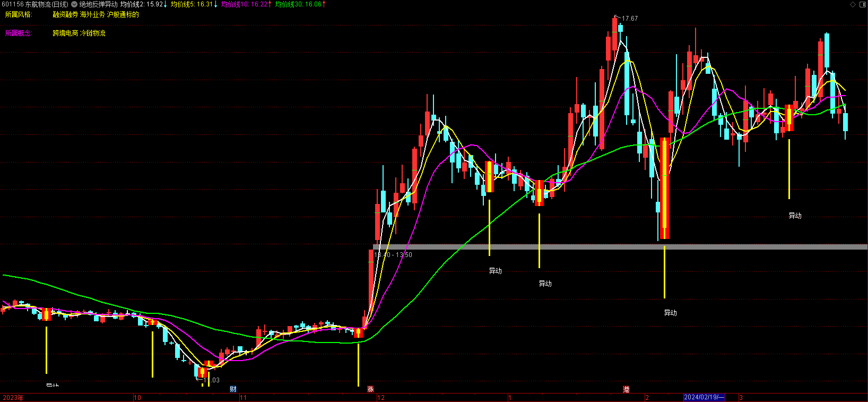
Task: Toggle the side panel icon at top right
Action: point(863,4)
